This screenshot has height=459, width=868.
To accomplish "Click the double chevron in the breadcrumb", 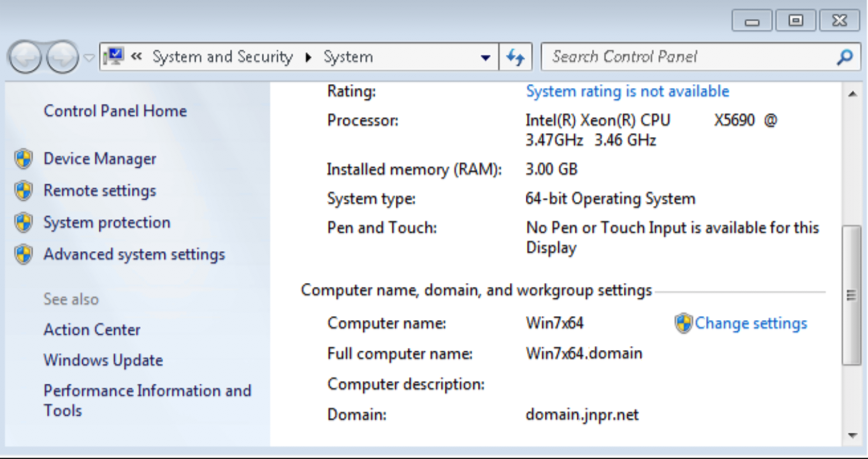I will pos(136,57).
